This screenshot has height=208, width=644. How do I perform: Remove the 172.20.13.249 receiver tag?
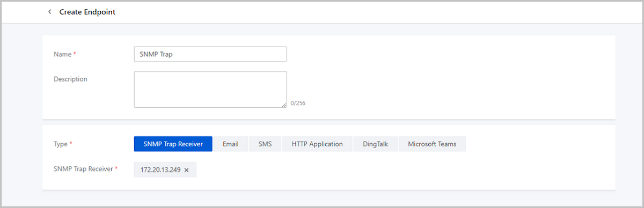(x=187, y=170)
